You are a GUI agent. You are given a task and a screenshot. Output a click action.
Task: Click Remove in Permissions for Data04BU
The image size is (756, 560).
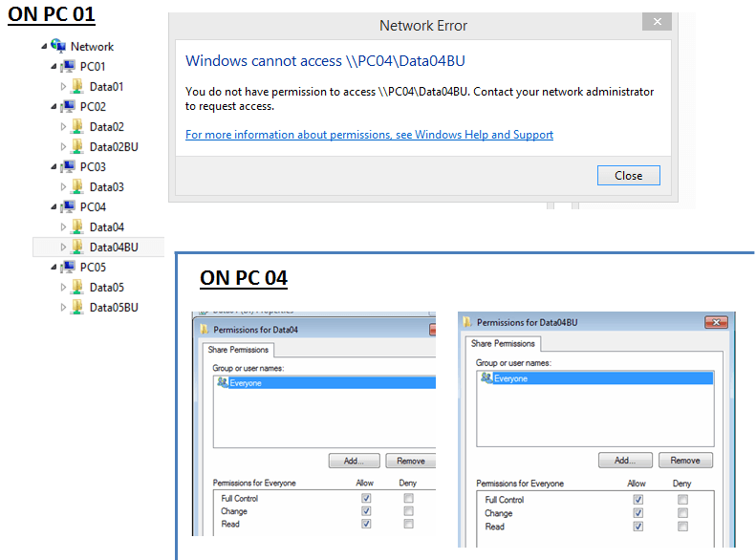(685, 461)
